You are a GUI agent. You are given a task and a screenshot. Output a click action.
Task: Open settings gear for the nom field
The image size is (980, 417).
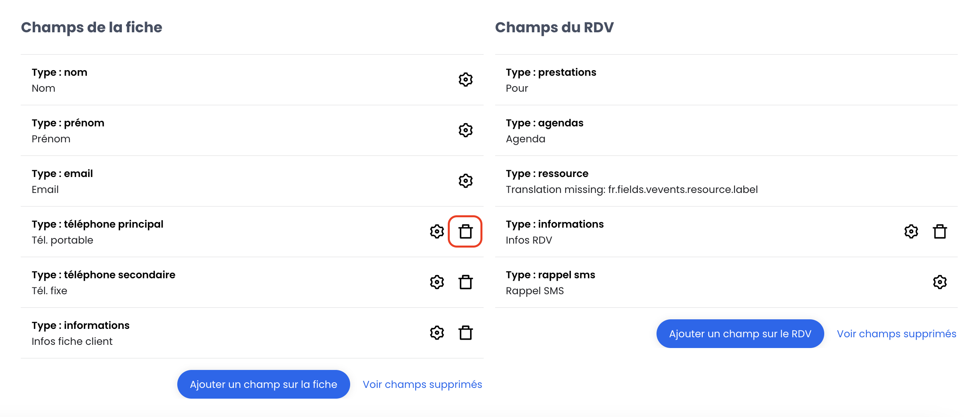click(x=465, y=80)
